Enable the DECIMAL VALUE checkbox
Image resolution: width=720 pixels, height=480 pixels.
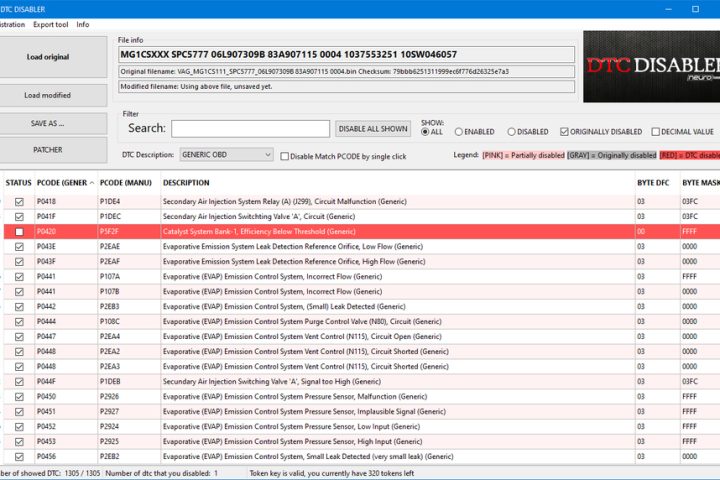coord(656,131)
